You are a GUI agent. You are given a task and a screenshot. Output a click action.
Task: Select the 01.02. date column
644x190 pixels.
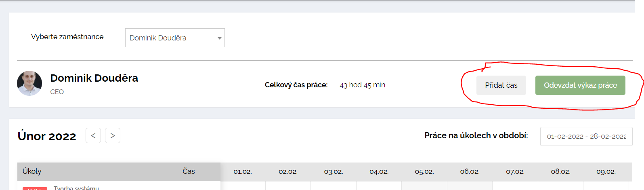click(x=243, y=172)
